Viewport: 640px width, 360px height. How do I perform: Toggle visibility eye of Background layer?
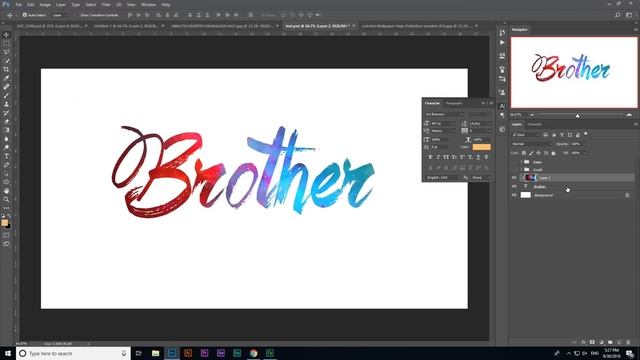tap(514, 195)
